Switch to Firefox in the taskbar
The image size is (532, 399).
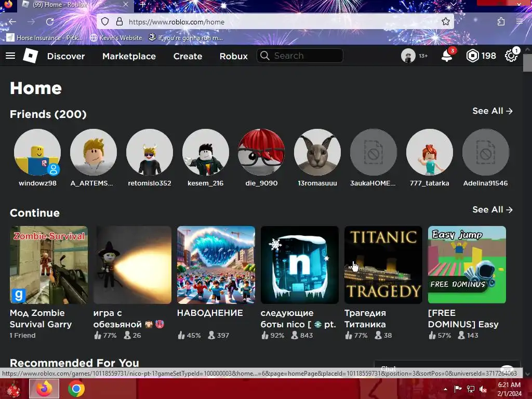44,389
